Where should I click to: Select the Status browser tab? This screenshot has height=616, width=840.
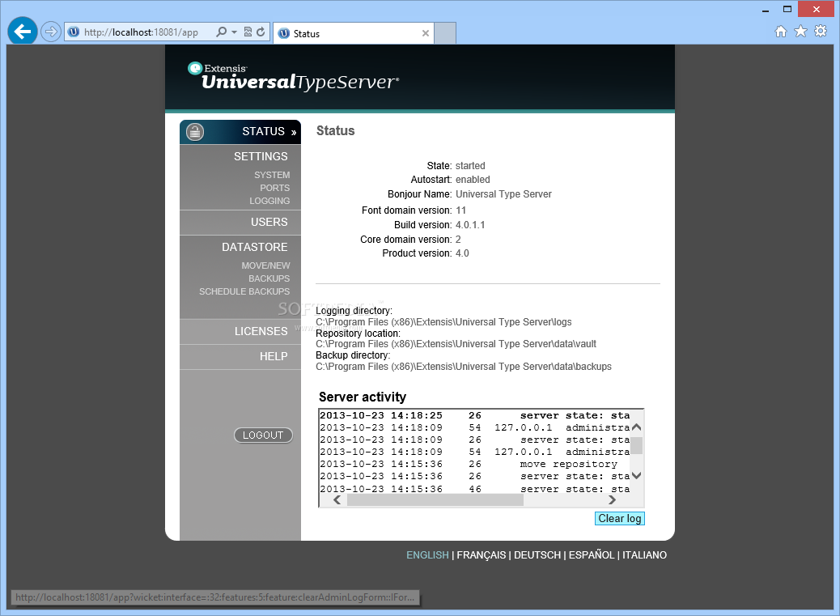tap(354, 33)
